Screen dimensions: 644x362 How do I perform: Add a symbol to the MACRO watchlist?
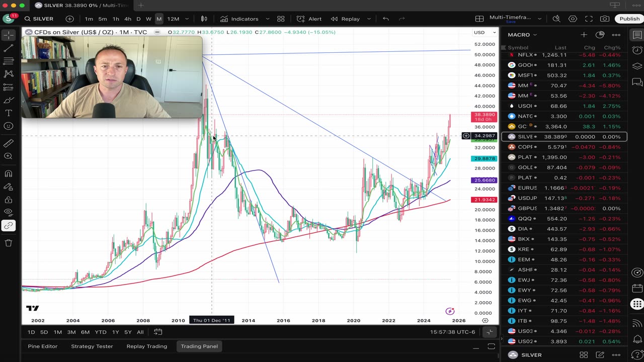point(584,35)
